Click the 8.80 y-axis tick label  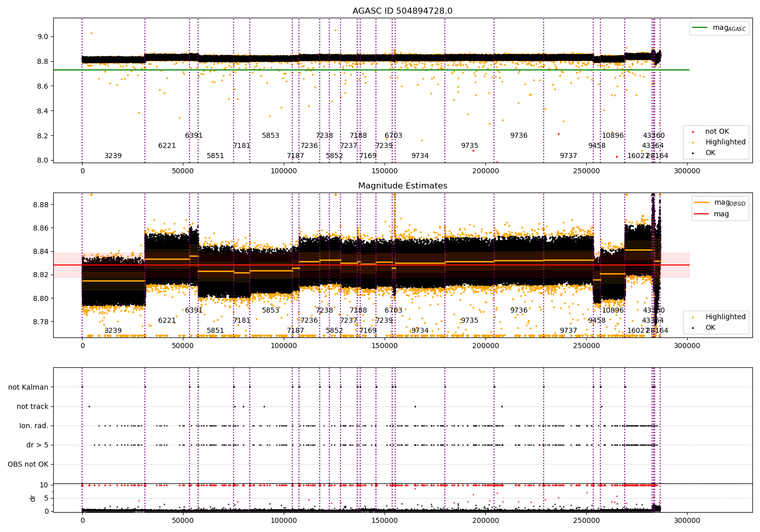pyautogui.click(x=41, y=299)
